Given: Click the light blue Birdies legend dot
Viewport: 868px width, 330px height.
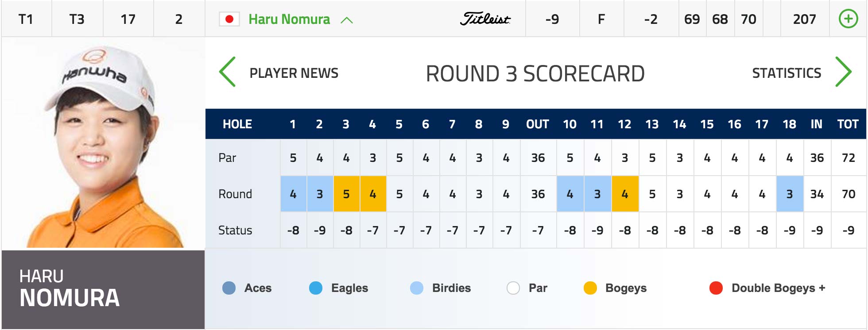Looking at the screenshot, I should click(417, 288).
